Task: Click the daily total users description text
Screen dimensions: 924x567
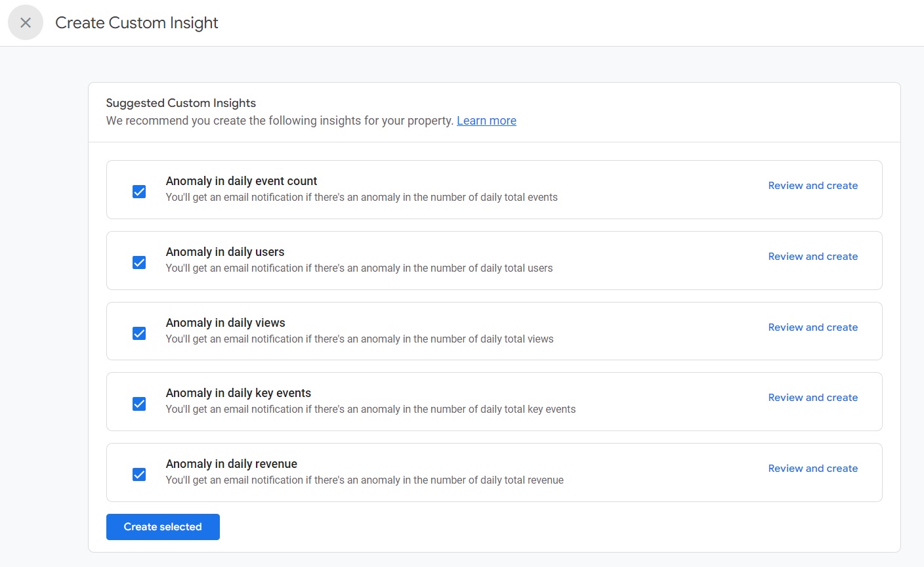Action: click(360, 268)
